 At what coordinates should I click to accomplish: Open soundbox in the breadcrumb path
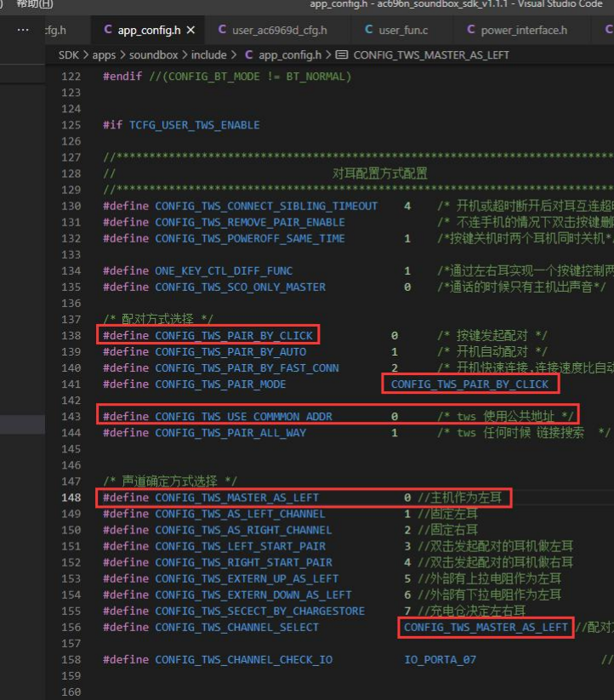click(x=153, y=55)
